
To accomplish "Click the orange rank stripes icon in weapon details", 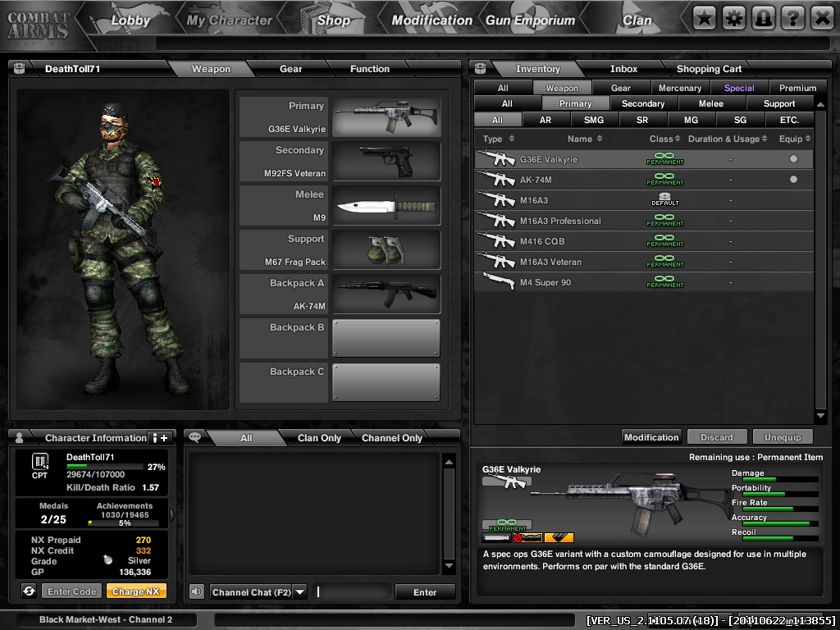I will point(559,537).
